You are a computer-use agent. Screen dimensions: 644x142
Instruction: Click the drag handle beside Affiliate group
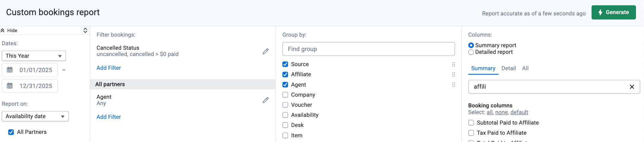[x=453, y=75]
